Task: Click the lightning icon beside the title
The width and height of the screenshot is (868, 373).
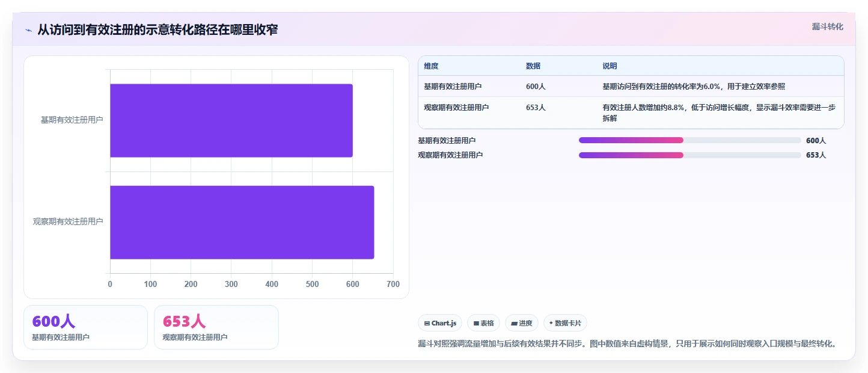Action: (x=29, y=30)
